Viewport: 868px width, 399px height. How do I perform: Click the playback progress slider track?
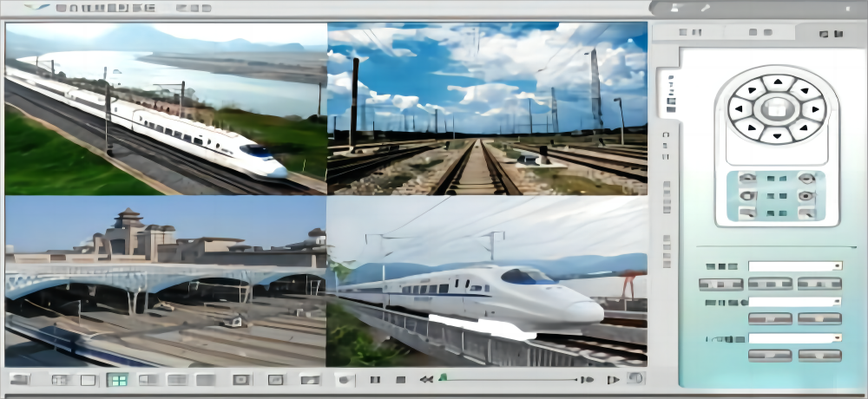pos(512,379)
